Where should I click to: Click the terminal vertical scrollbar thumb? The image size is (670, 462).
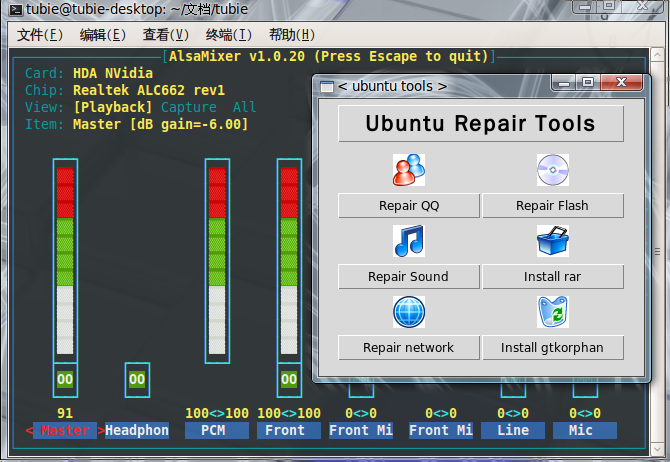coord(657,253)
